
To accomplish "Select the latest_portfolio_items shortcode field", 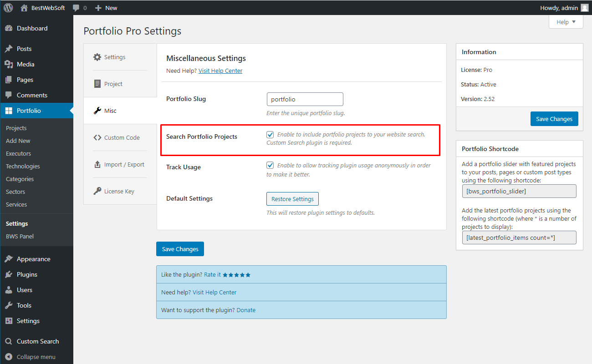I will [x=519, y=238].
